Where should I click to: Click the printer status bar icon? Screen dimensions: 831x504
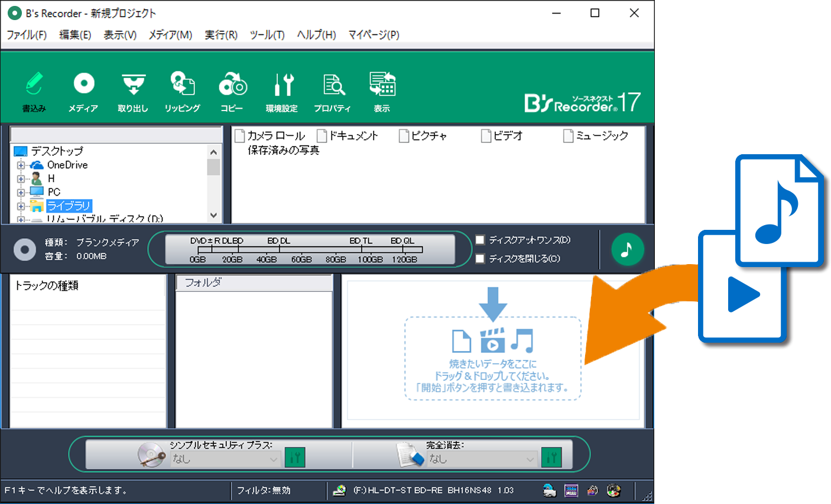point(550,490)
